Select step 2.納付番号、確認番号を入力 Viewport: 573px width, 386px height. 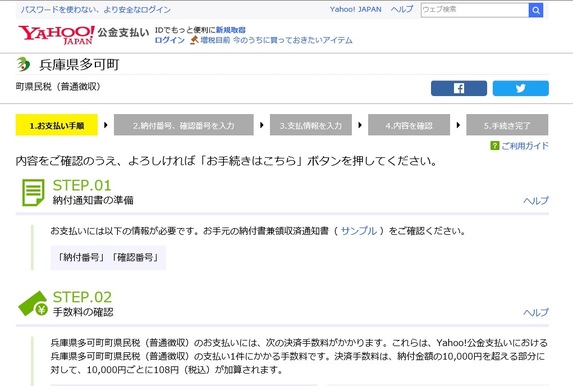coord(183,125)
